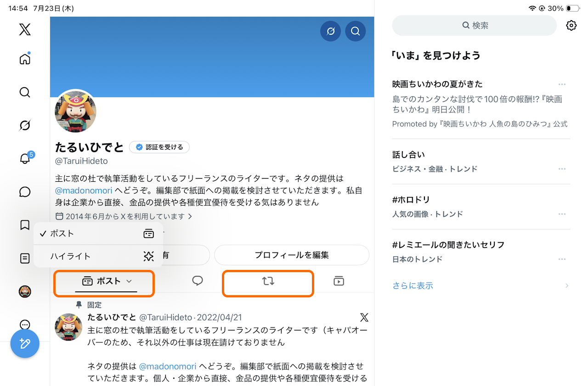Tap the X Grok icon on pinned post
Screen dimensions: 588x386
point(364,318)
